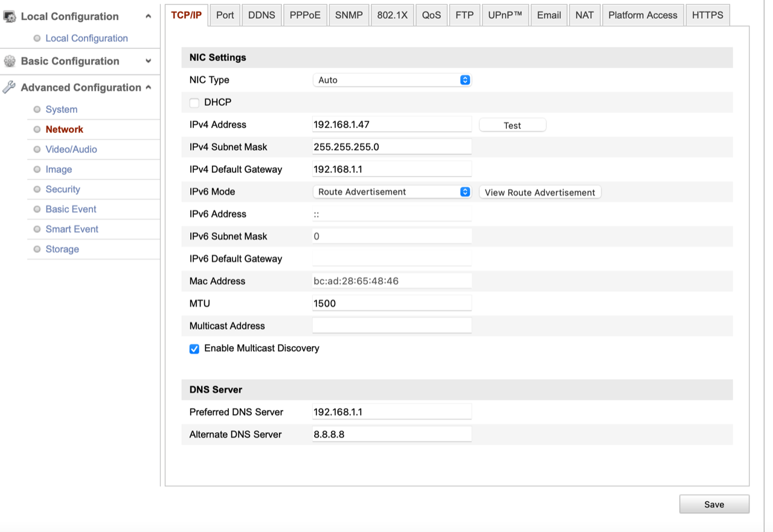Screen dimensions: 773x532
Task: Open the IPv6 Mode dropdown
Action: (x=391, y=191)
